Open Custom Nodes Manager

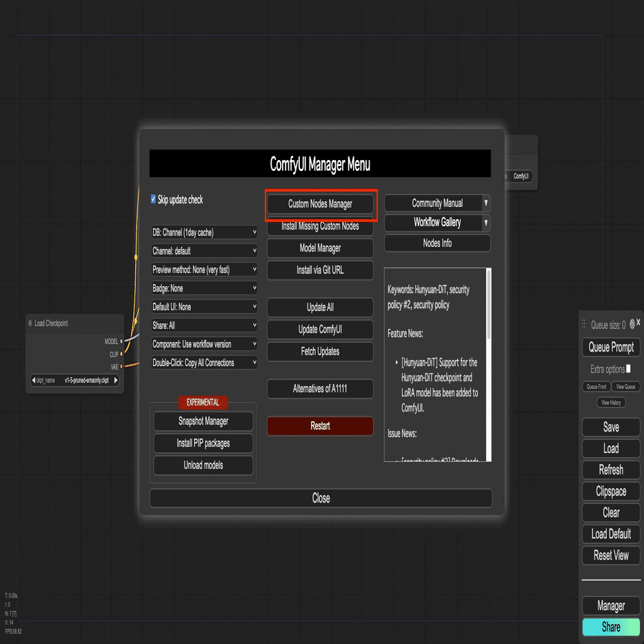tap(320, 203)
